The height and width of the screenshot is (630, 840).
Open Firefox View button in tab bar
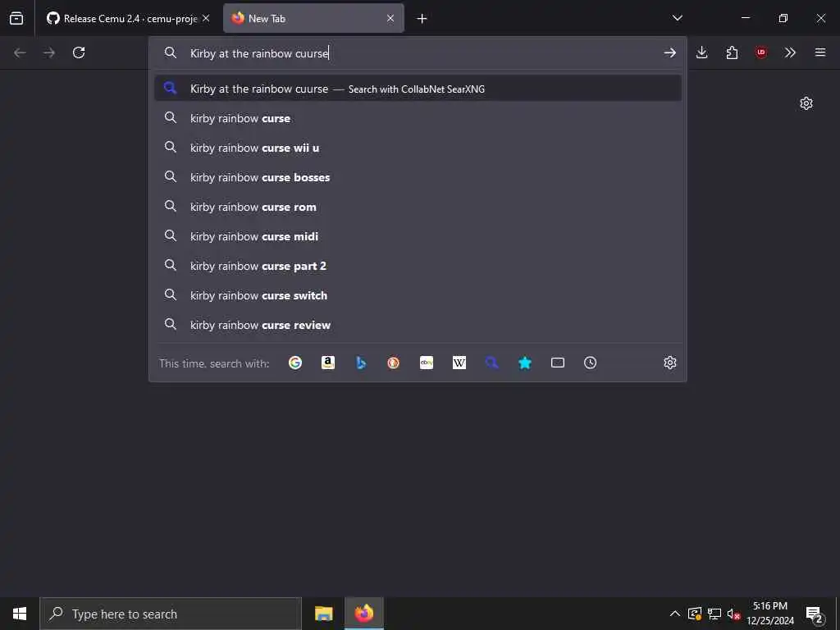click(x=16, y=18)
